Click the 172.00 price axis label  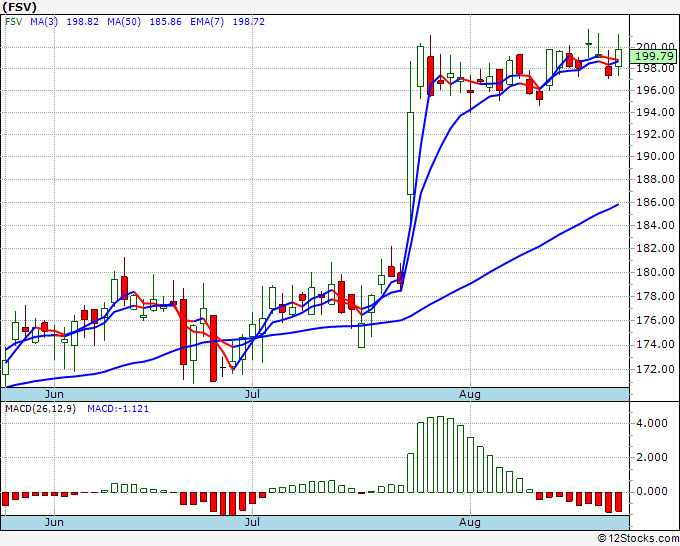[x=655, y=369]
